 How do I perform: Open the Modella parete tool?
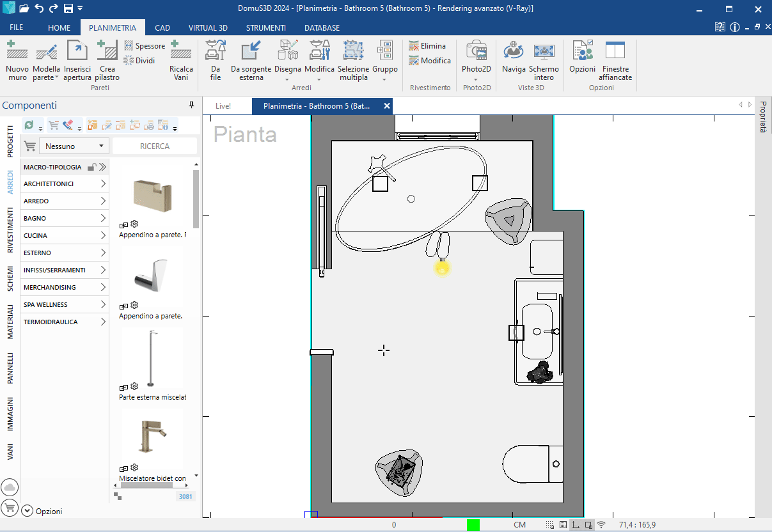coord(46,60)
